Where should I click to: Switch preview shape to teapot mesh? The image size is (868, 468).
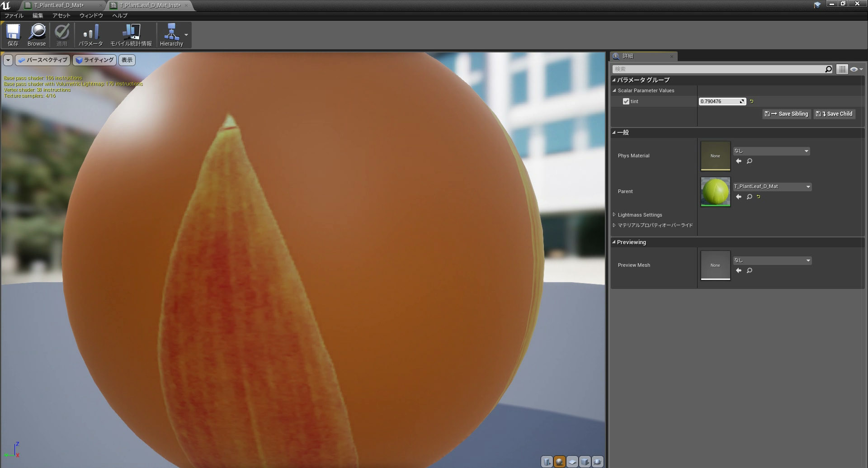[598, 462]
